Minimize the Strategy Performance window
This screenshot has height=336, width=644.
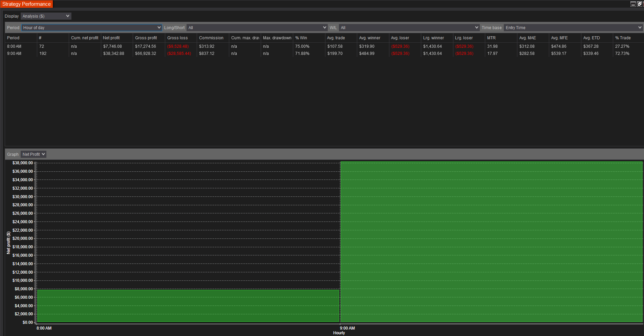click(633, 4)
